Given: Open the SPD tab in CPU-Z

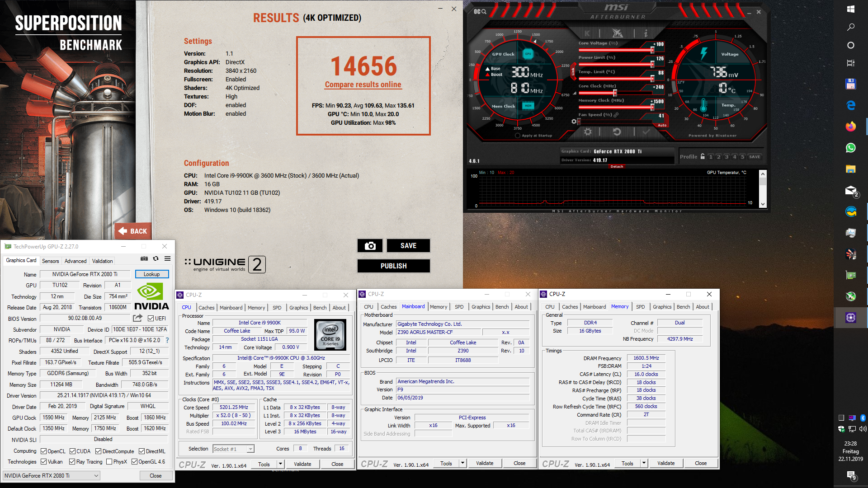Looking at the screenshot, I should (x=277, y=307).
